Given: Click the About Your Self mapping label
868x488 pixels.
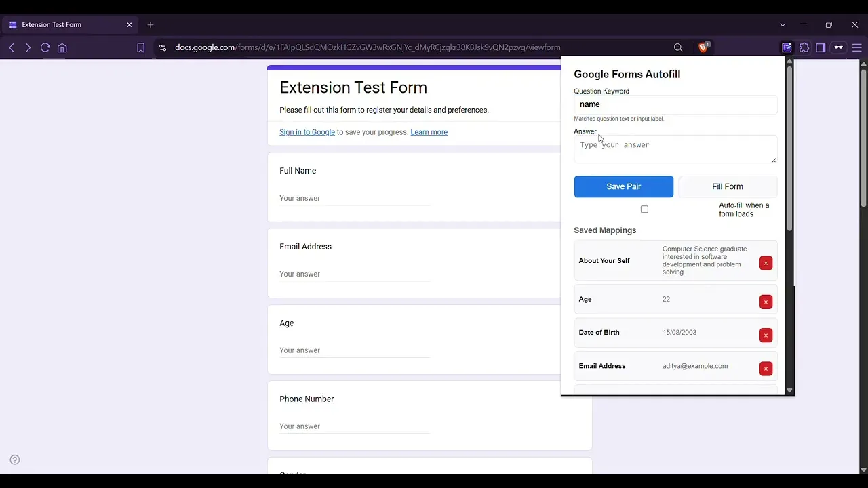Looking at the screenshot, I should (604, 261).
